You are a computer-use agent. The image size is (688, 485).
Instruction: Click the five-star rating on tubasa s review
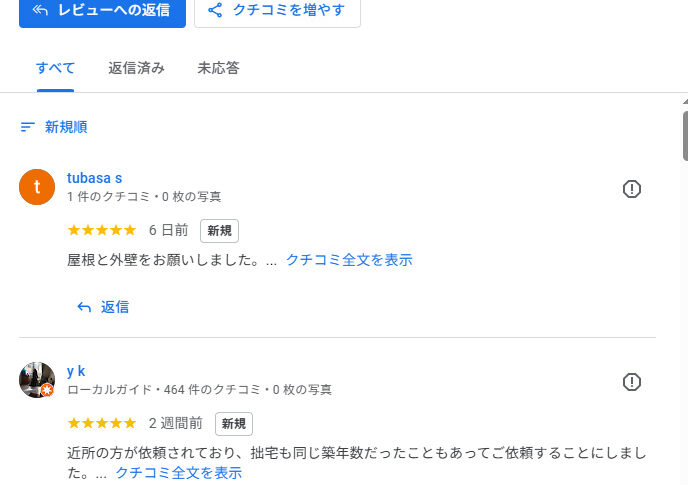click(x=102, y=230)
